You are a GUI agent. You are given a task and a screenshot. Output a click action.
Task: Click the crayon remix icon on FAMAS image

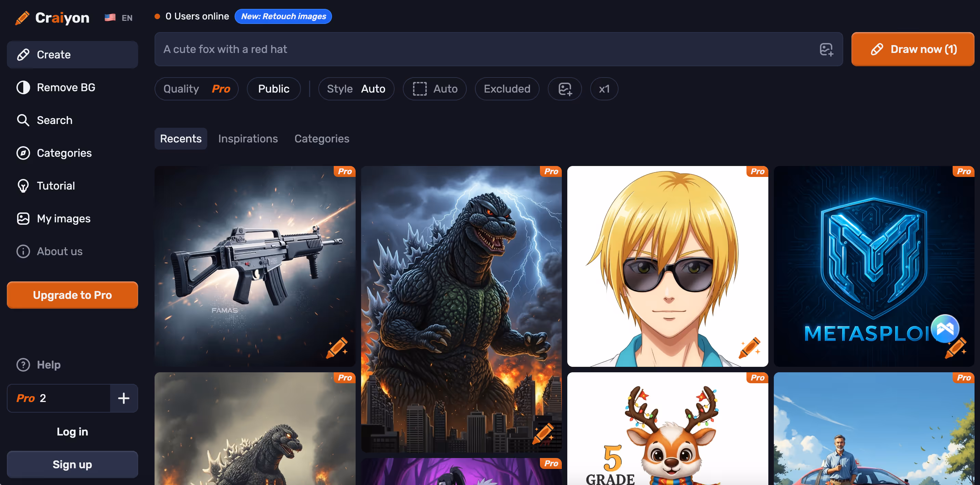[x=336, y=348]
